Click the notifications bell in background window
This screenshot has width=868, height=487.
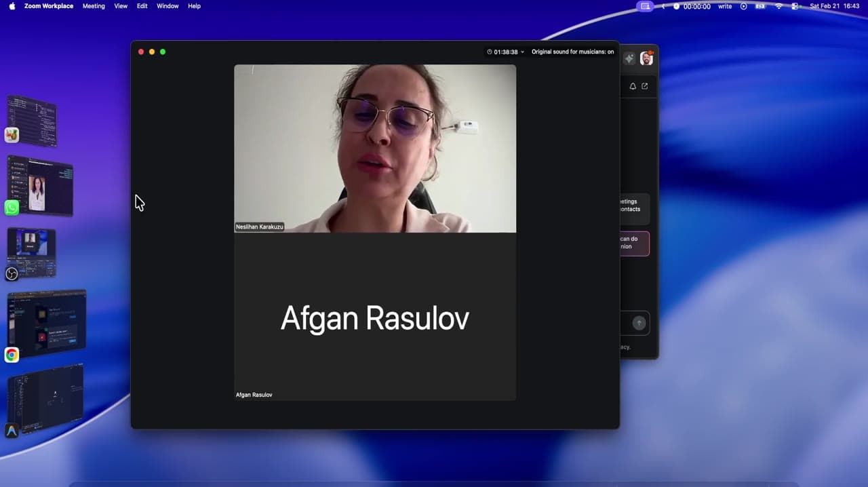click(633, 86)
